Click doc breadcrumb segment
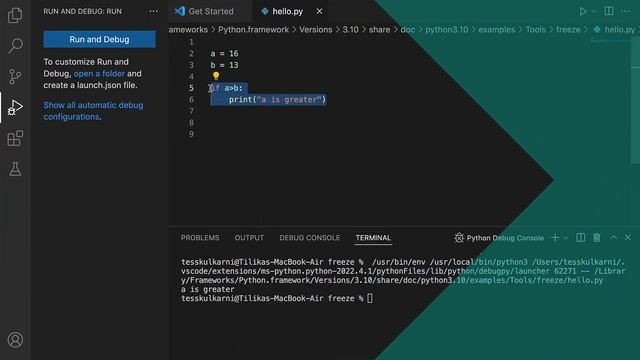The width and height of the screenshot is (640, 360). [407, 30]
